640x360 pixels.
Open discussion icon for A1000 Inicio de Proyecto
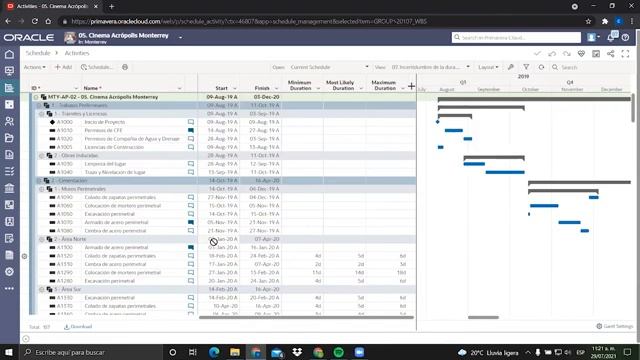(191, 122)
